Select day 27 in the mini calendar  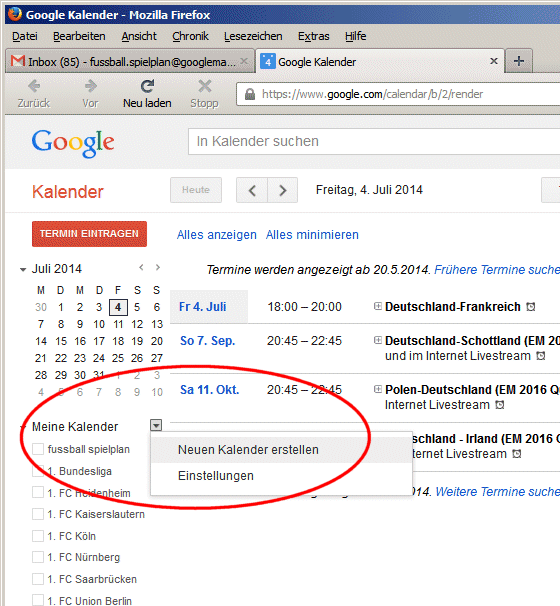(x=157, y=358)
